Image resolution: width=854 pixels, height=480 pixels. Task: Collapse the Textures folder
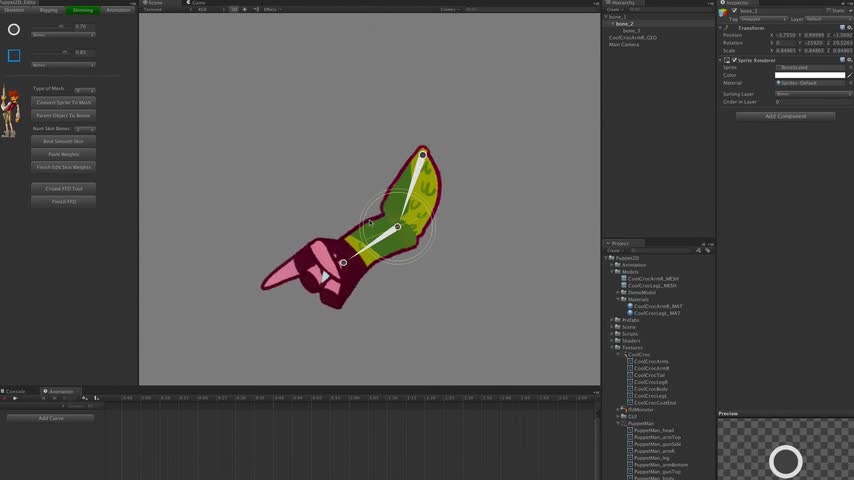[612, 348]
